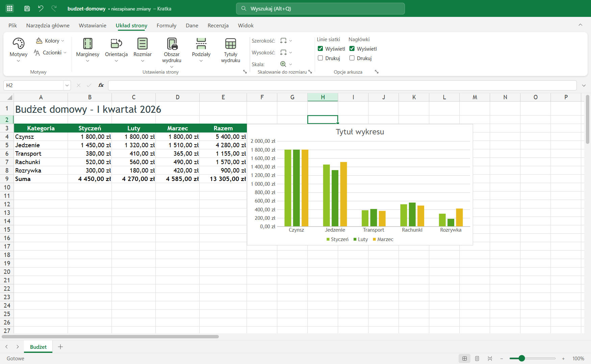591x364 pixels.
Task: Select the Budżet sheet tab
Action: click(x=38, y=347)
